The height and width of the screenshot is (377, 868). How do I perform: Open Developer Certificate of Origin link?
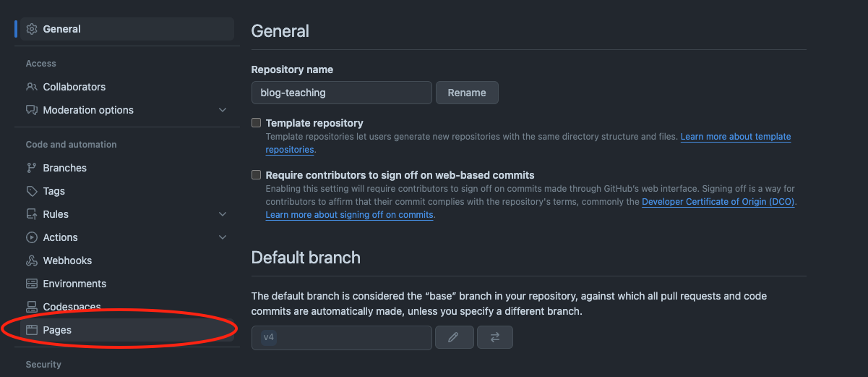(718, 202)
